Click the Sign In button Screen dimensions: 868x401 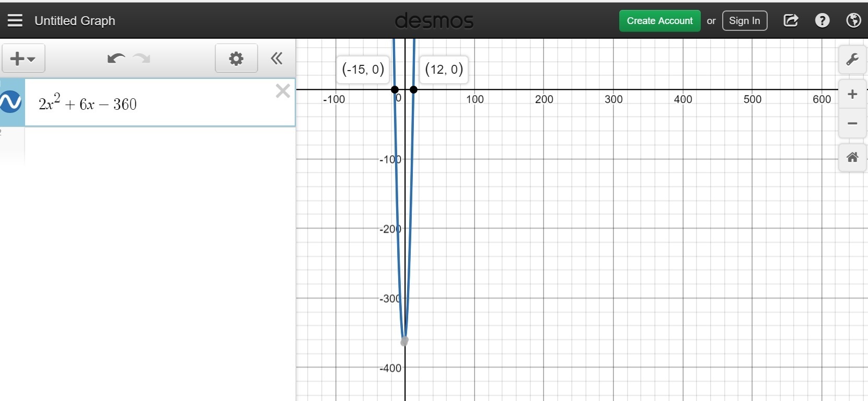coord(745,21)
